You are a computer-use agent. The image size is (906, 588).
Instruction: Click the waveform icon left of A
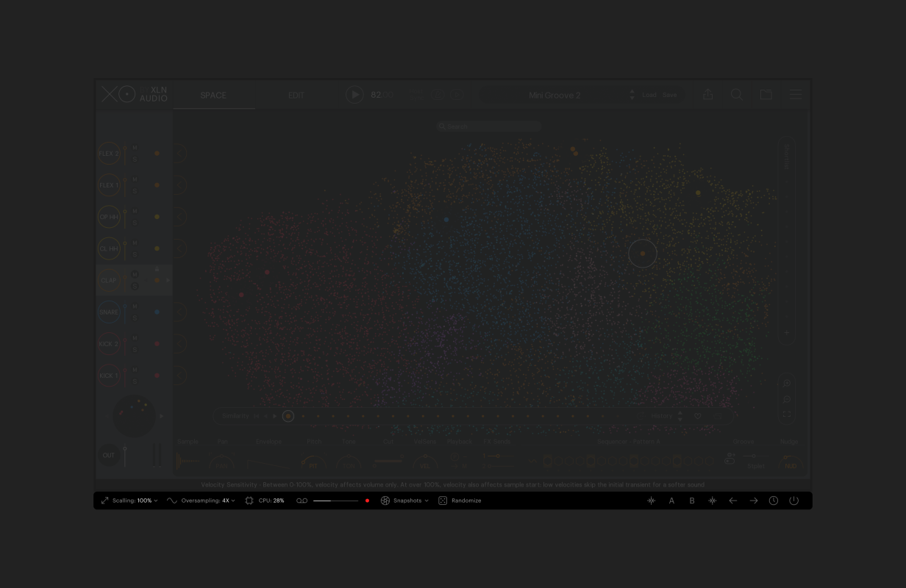click(x=651, y=501)
